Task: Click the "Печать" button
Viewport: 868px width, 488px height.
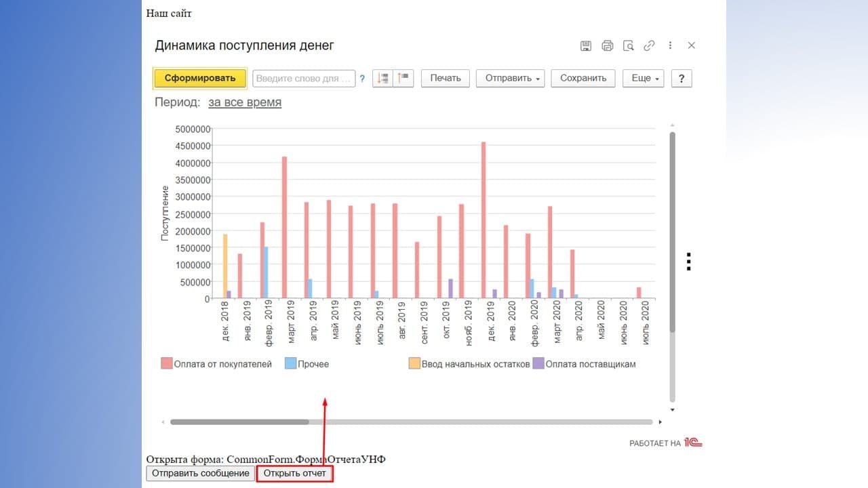Action: 446,78
